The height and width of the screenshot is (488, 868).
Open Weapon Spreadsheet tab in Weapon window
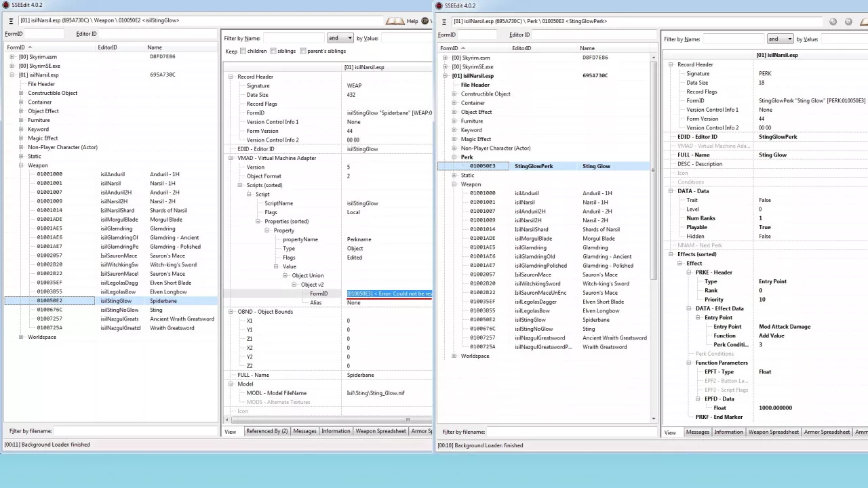point(380,431)
